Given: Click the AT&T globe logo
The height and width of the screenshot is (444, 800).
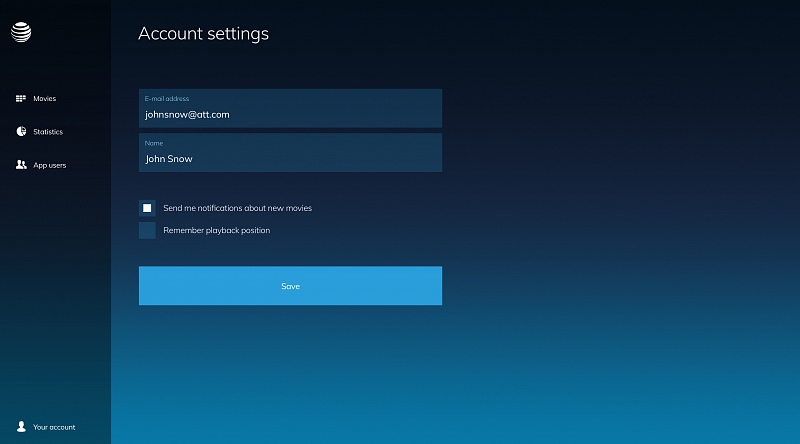Looking at the screenshot, I should coord(21,33).
